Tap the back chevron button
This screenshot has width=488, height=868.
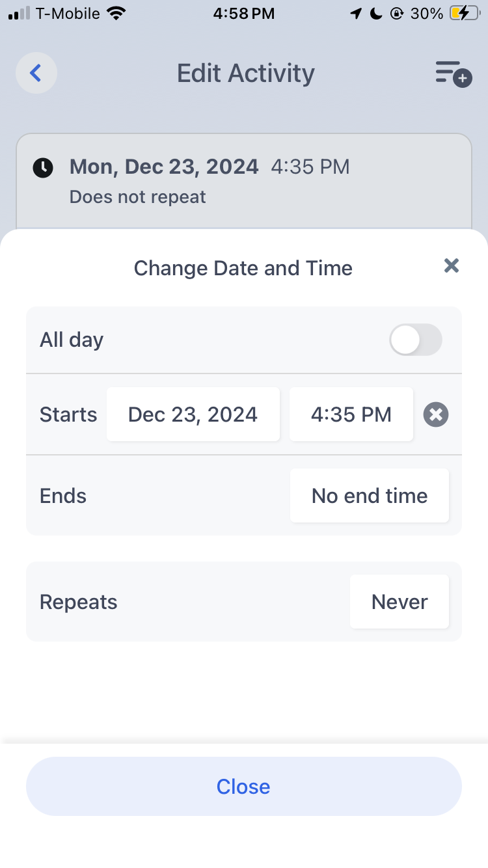tap(36, 73)
